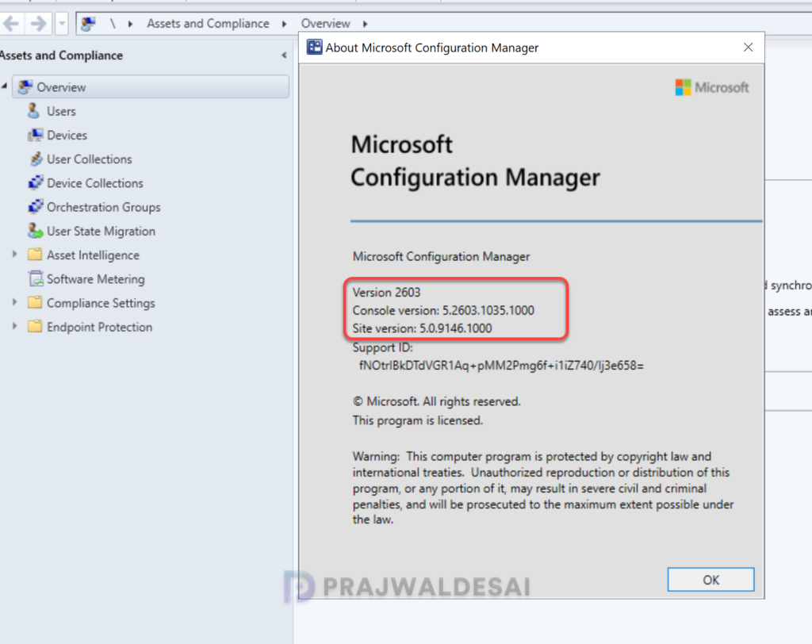Click the breadcrumb root console icon
This screenshot has width=812, height=644.
pos(88,23)
